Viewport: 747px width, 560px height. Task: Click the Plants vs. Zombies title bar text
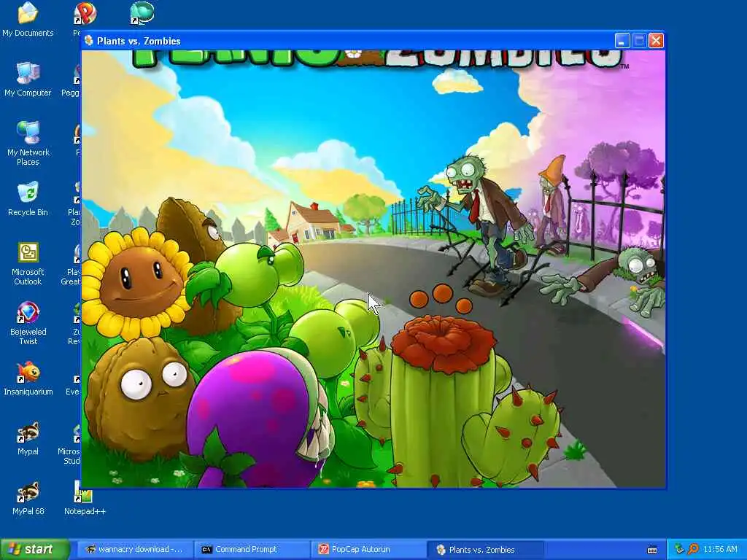tap(139, 41)
